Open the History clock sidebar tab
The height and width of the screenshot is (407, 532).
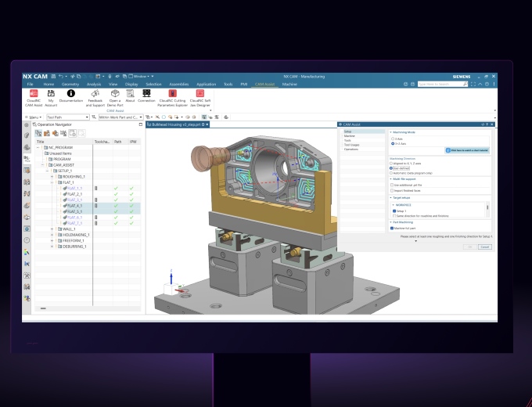pos(27,240)
